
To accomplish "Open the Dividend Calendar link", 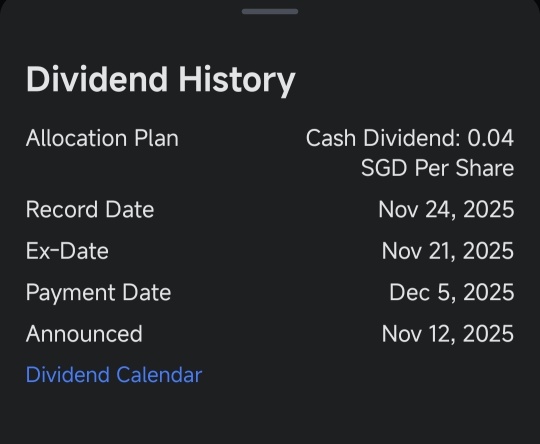I will pos(114,375).
